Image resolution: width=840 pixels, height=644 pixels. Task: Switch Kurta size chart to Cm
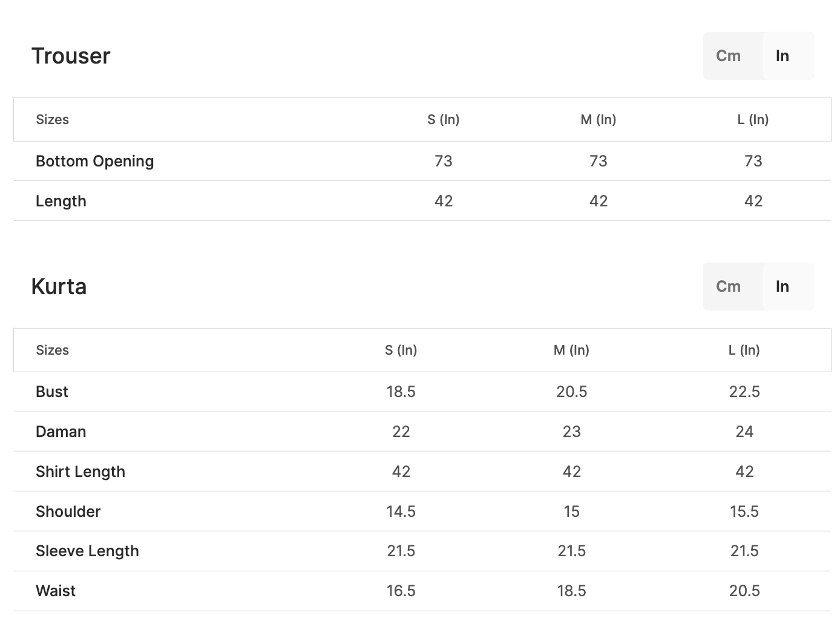(x=728, y=286)
